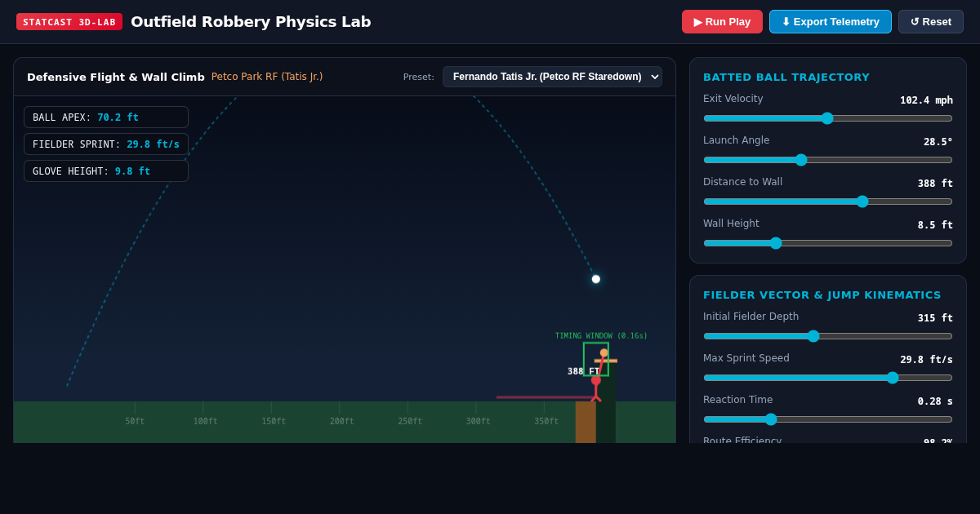The height and width of the screenshot is (514, 980).
Task: Click the STATCAST 3D-LAB badge
Action: [x=69, y=22]
